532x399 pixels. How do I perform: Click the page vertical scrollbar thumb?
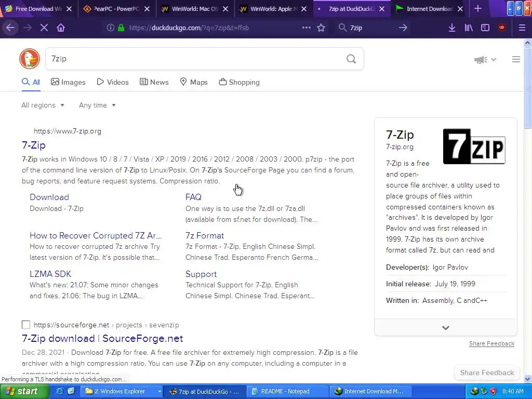[x=527, y=87]
